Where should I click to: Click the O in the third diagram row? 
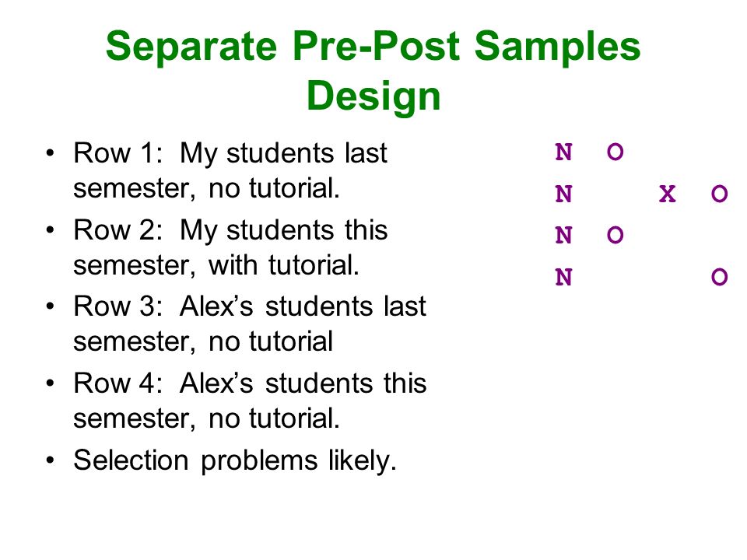coord(615,235)
